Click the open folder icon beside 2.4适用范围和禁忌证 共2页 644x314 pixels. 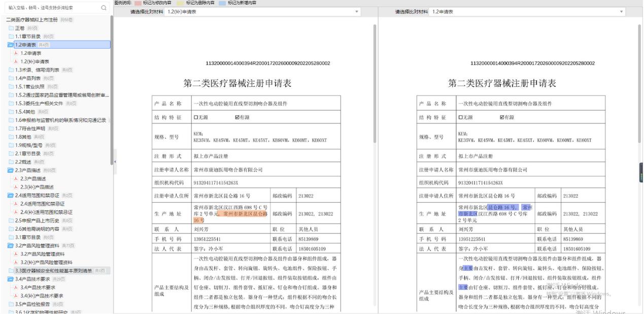11,195
